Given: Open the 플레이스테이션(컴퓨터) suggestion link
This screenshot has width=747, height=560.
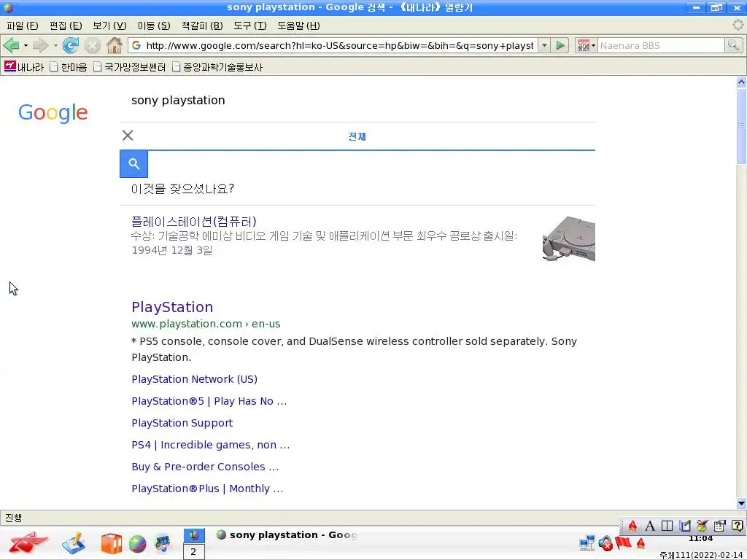Looking at the screenshot, I should point(194,222).
